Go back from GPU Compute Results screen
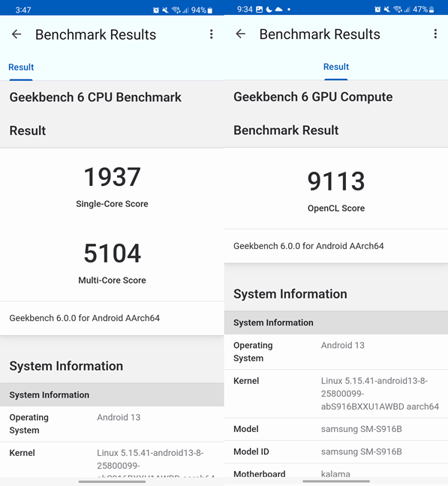Screen dimensions: 448x486 click(241, 34)
